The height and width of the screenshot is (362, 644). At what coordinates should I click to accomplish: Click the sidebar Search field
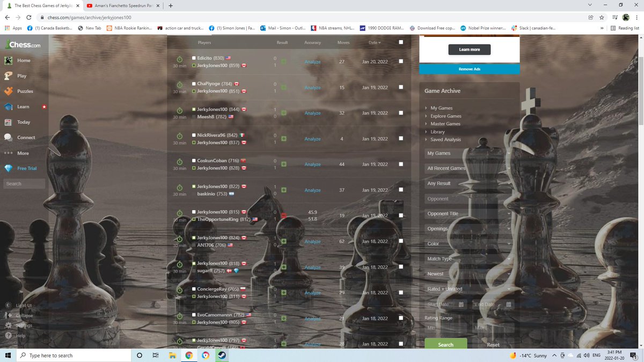(24, 183)
